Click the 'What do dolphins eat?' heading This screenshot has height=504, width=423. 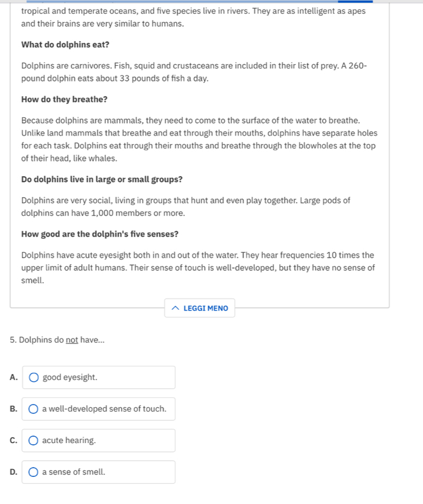[x=65, y=44]
